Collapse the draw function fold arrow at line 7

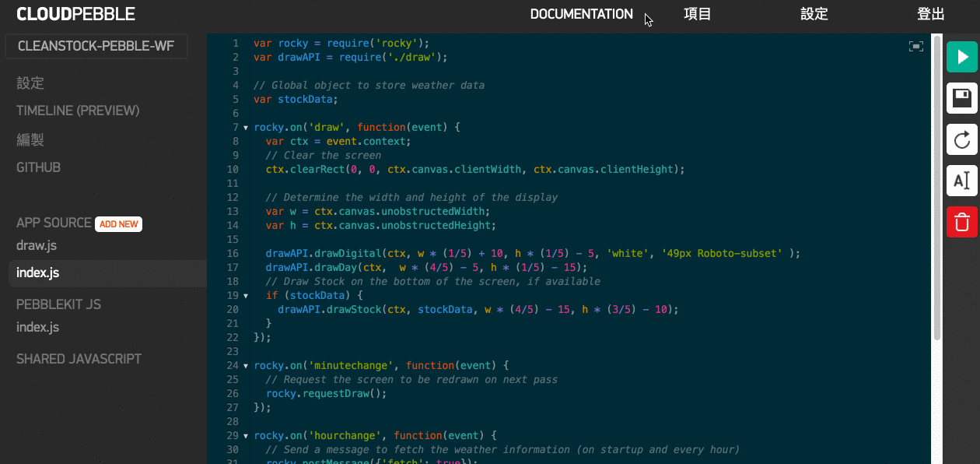(x=246, y=128)
